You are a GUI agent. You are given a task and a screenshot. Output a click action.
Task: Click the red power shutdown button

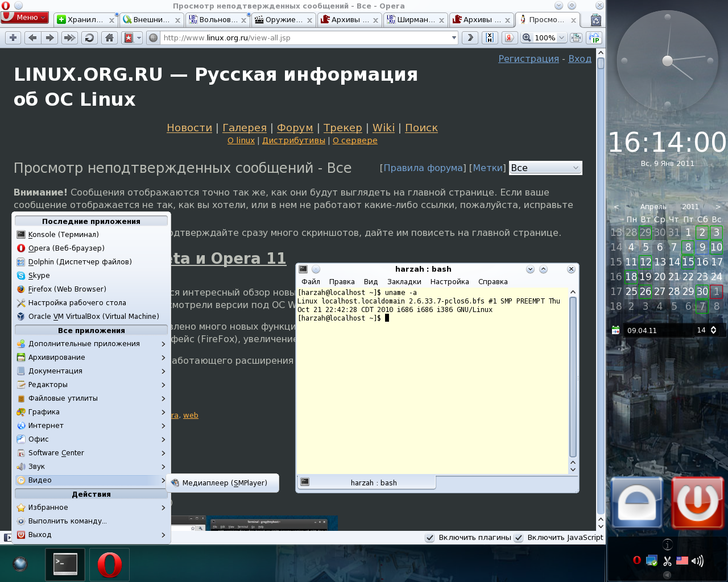697,504
